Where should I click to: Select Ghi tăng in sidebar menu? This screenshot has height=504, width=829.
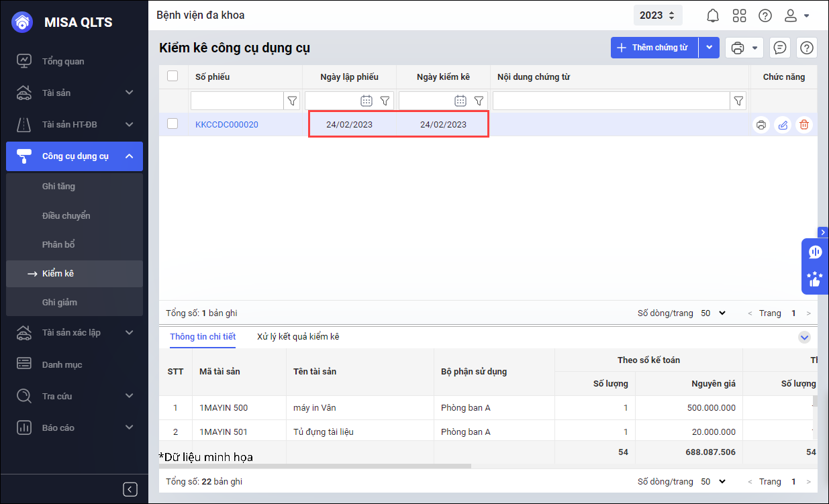click(x=58, y=187)
